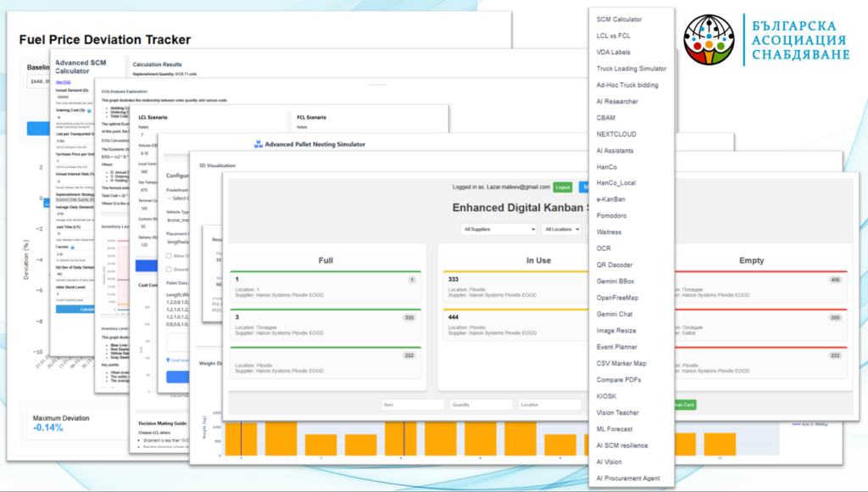
Task: Click the Item input field
Action: coord(412,405)
